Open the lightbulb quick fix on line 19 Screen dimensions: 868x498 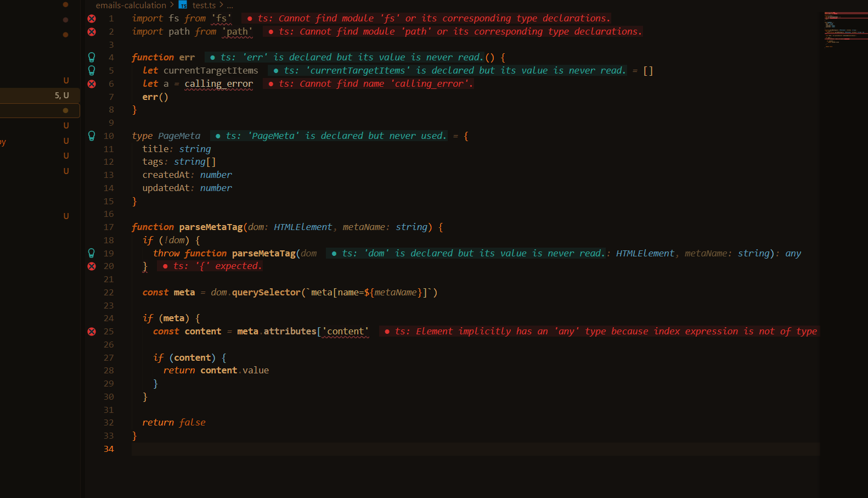(92, 253)
